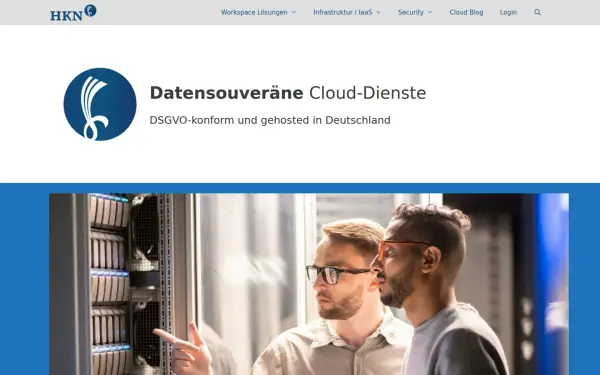Expand the Infrastruktur / IaaS chevron
The width and height of the screenshot is (600, 375).
(378, 12)
